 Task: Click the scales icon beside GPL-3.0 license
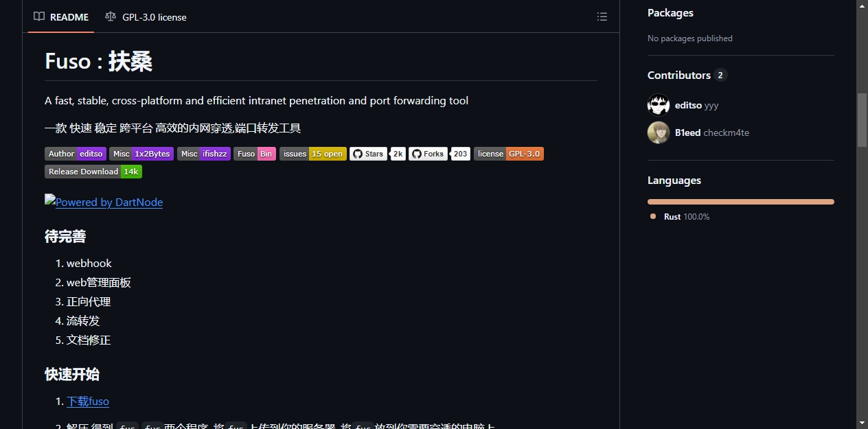coord(111,16)
